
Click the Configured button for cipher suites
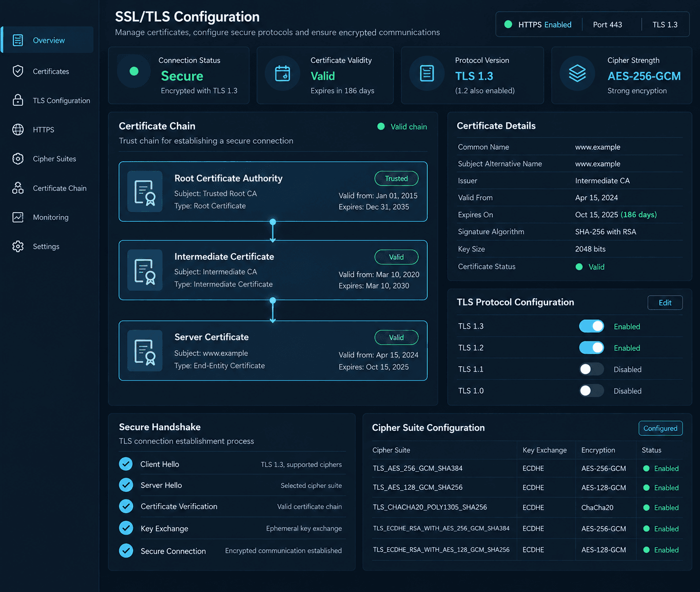tap(660, 428)
